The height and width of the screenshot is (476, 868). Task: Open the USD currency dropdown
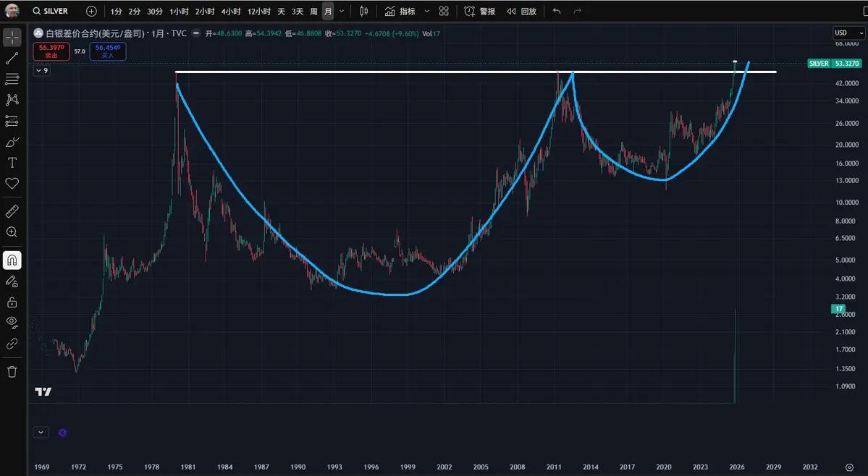(x=848, y=33)
